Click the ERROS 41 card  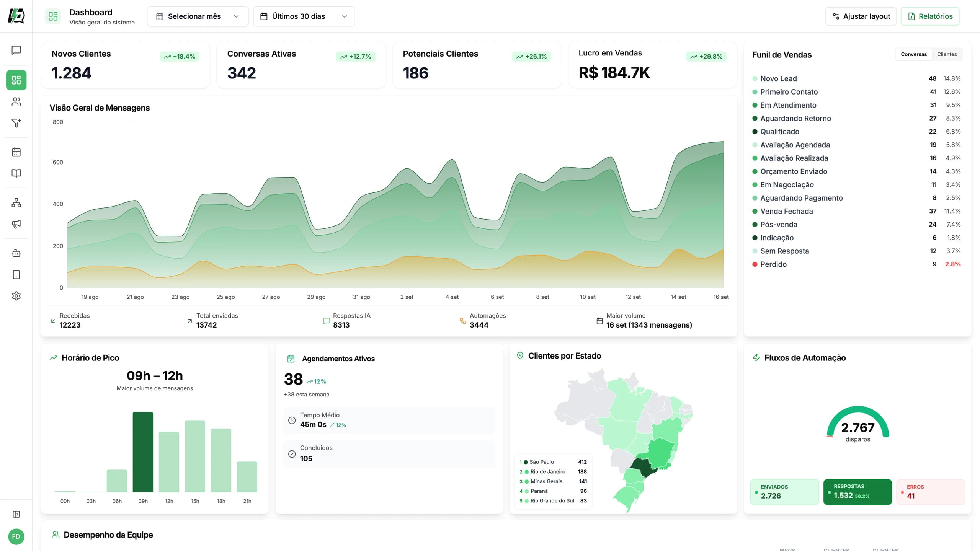pyautogui.click(x=931, y=492)
